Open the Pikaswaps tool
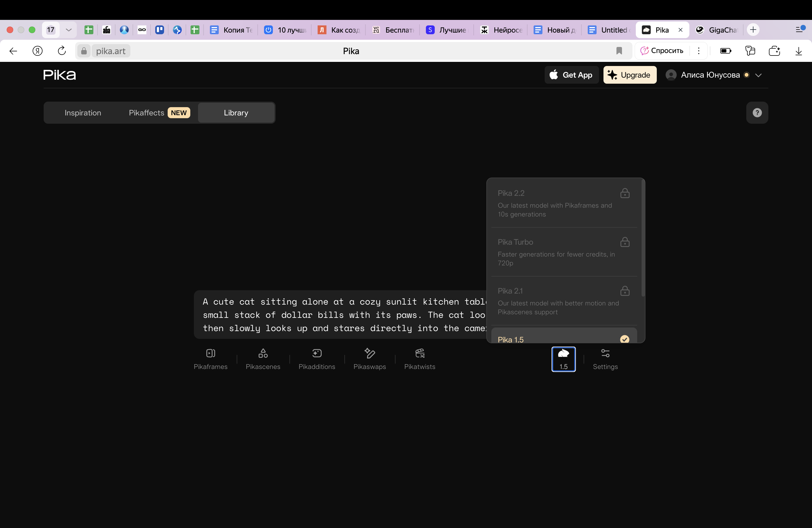 (370, 359)
